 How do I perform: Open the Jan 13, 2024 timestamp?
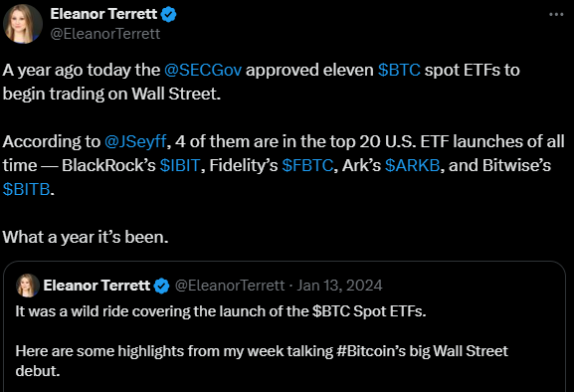point(339,286)
